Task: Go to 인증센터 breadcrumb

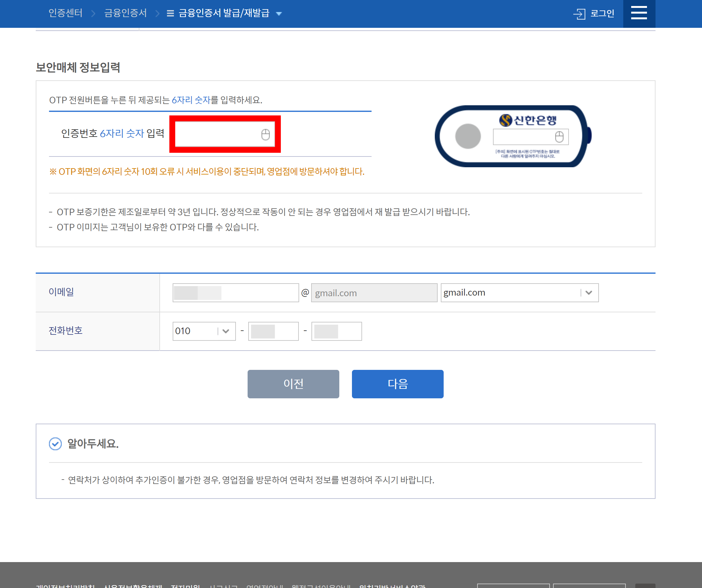Action: 65,13
